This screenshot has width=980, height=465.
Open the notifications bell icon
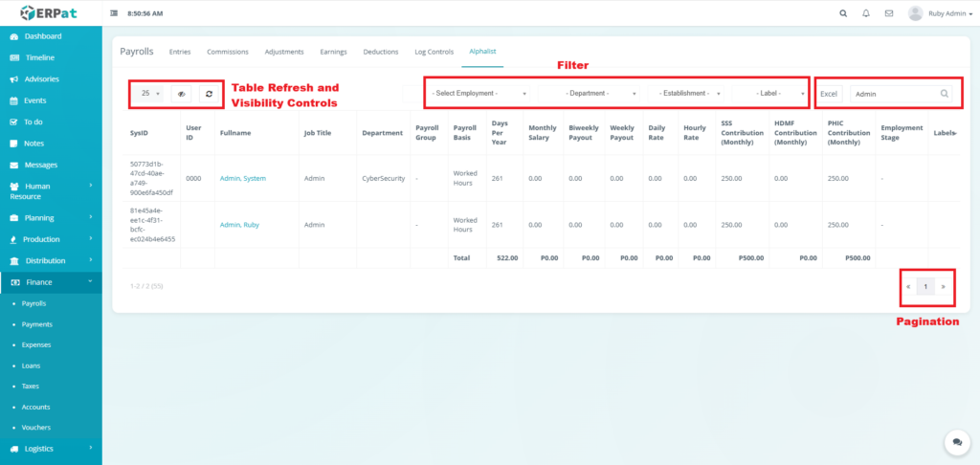pyautogui.click(x=866, y=13)
